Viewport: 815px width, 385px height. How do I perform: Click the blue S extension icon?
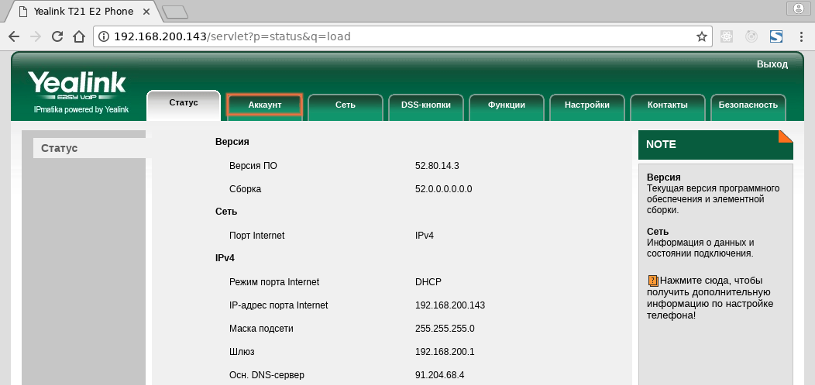(777, 37)
